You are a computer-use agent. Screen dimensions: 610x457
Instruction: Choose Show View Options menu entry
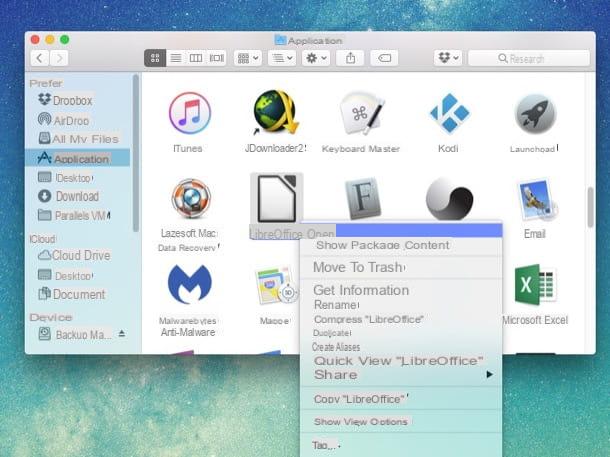tap(401, 422)
